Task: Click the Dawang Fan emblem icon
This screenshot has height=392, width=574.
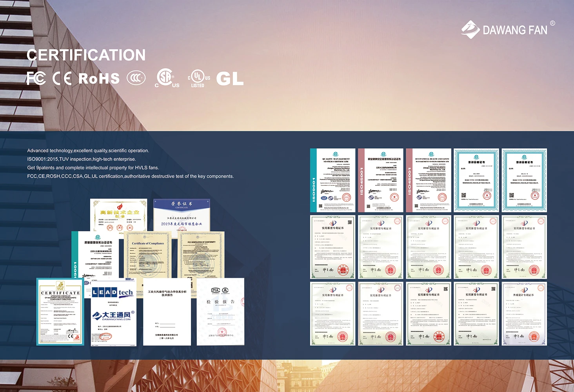Action: tap(470, 29)
